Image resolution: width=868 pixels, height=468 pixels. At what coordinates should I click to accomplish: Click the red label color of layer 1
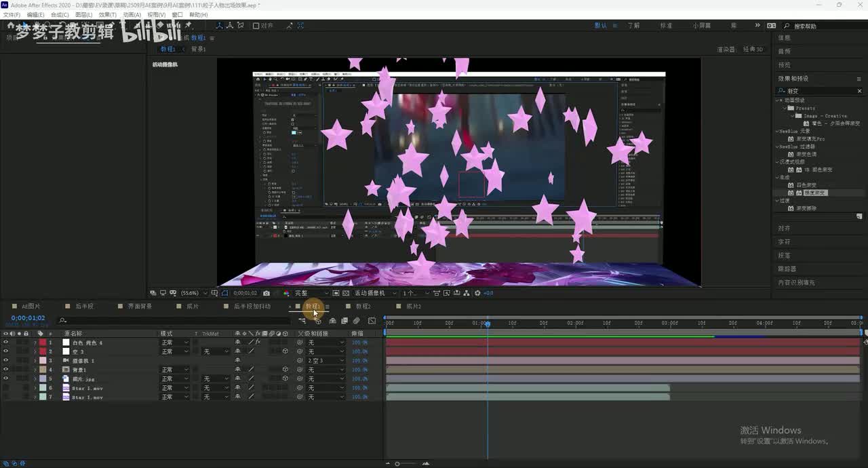point(42,343)
